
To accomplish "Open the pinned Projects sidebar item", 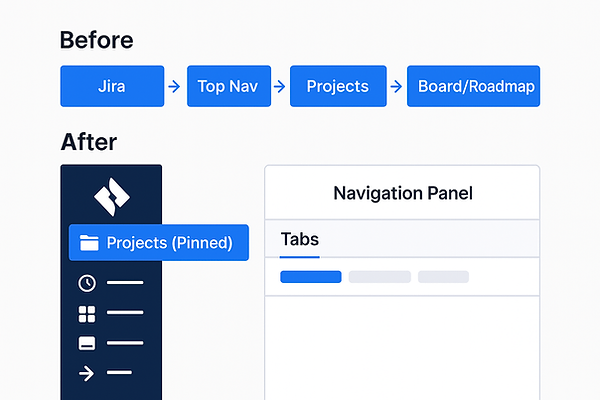I will coord(159,243).
